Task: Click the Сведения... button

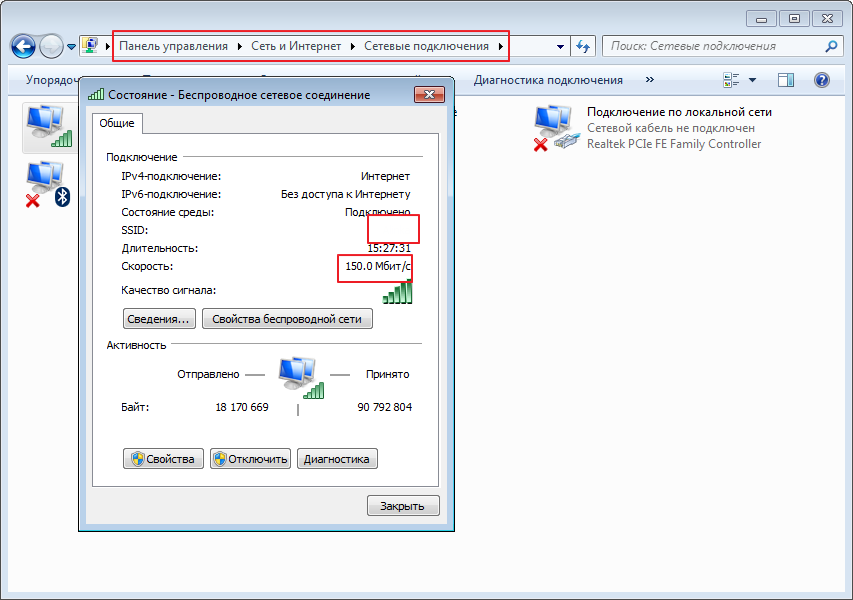Action: [x=158, y=320]
